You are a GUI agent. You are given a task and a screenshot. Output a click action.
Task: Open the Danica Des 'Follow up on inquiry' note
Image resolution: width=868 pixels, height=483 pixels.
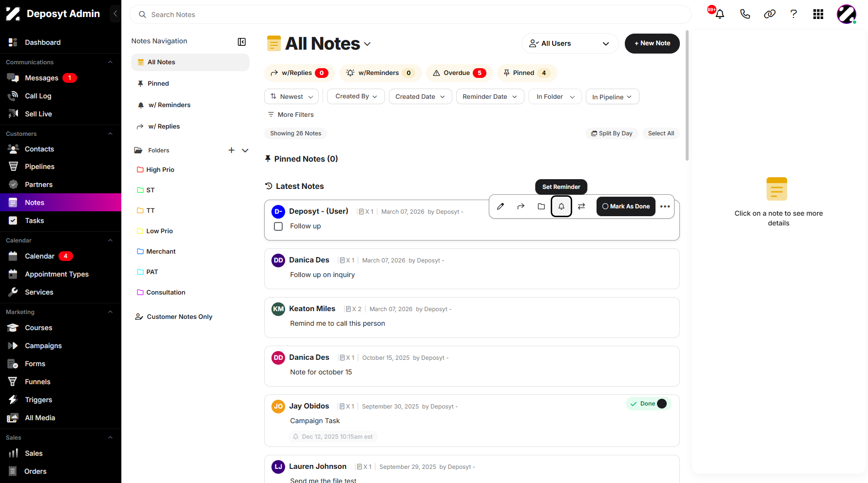(x=472, y=269)
